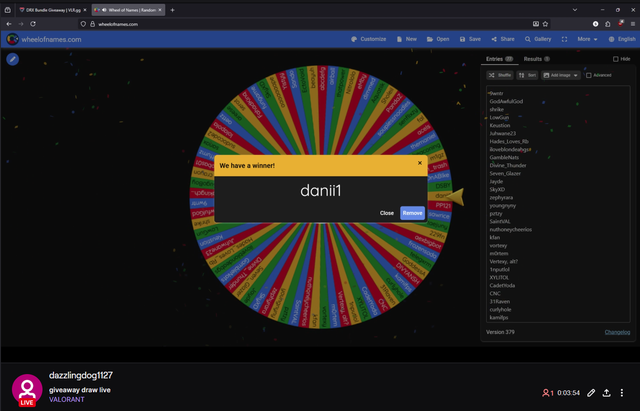The image size is (640, 411).
Task: Click Close in the winner dialog
Action: coord(387,213)
